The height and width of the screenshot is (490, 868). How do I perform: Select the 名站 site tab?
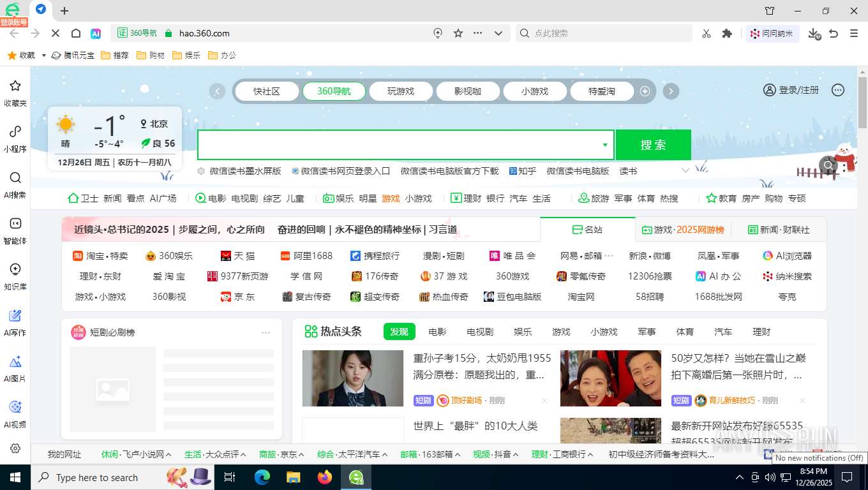(588, 230)
